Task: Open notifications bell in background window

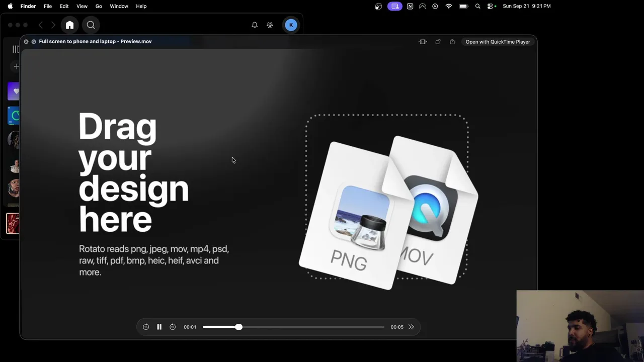Action: 255,25
